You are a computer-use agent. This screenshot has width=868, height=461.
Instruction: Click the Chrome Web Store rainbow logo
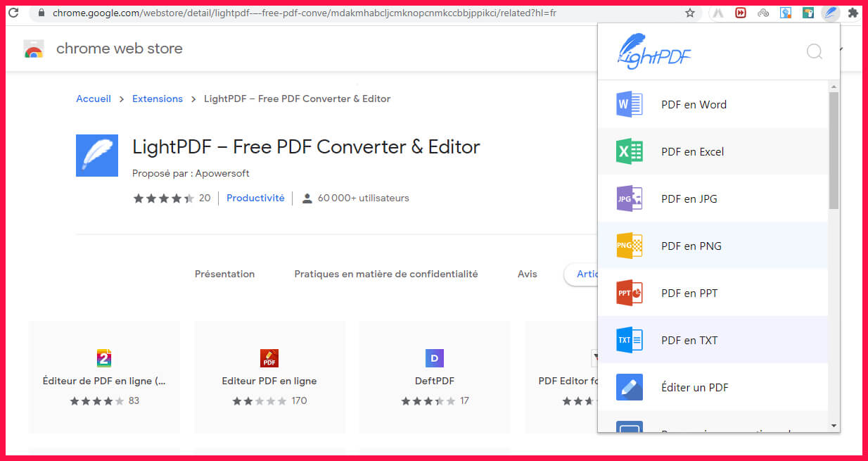[34, 49]
